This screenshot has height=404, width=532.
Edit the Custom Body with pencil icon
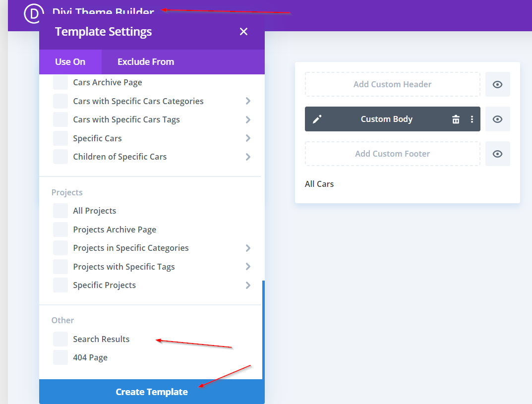pos(317,119)
